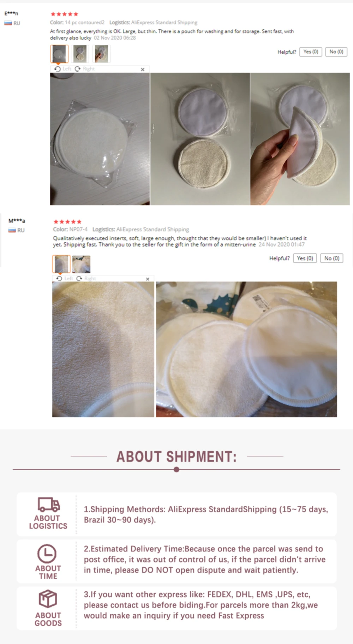Vote No on M***a's review
The height and width of the screenshot is (644, 353).
coord(332,258)
